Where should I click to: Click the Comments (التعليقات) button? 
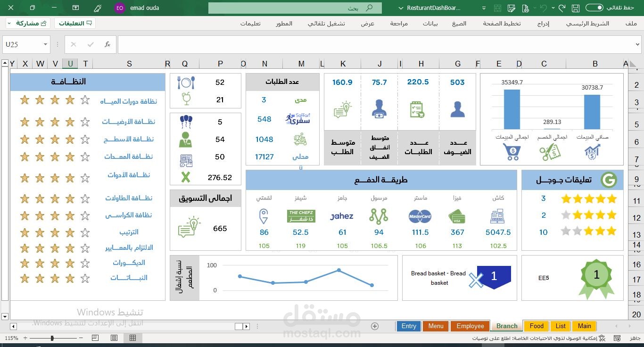pos(75,23)
